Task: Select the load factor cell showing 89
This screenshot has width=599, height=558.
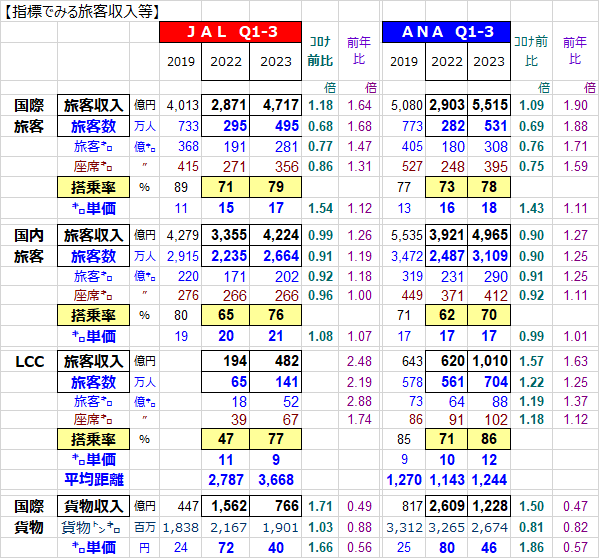Action: [x=181, y=187]
